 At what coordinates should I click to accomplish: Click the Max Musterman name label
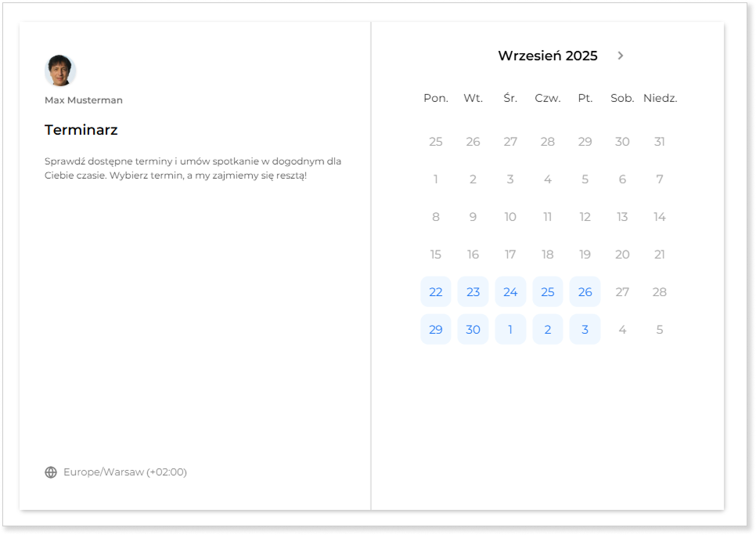click(83, 100)
